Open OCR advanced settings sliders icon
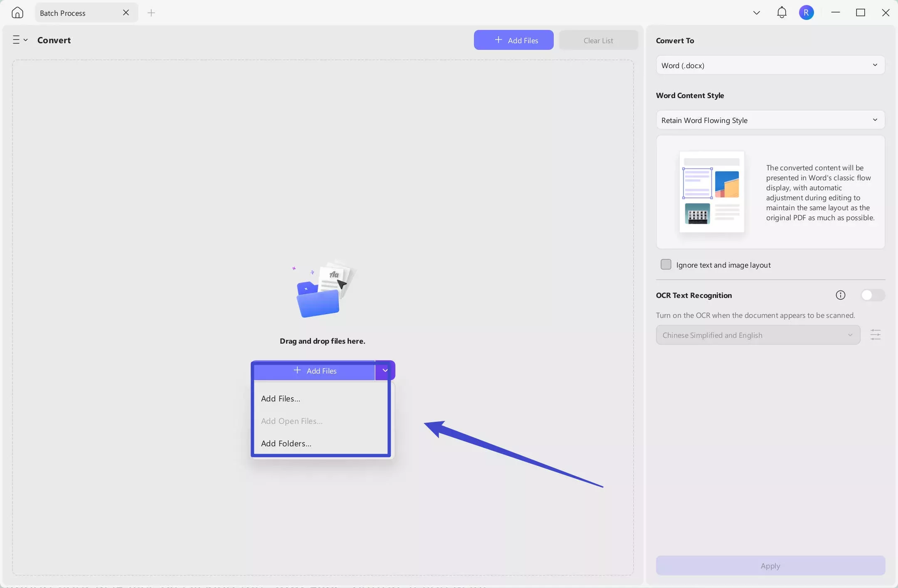The image size is (898, 588). point(875,335)
